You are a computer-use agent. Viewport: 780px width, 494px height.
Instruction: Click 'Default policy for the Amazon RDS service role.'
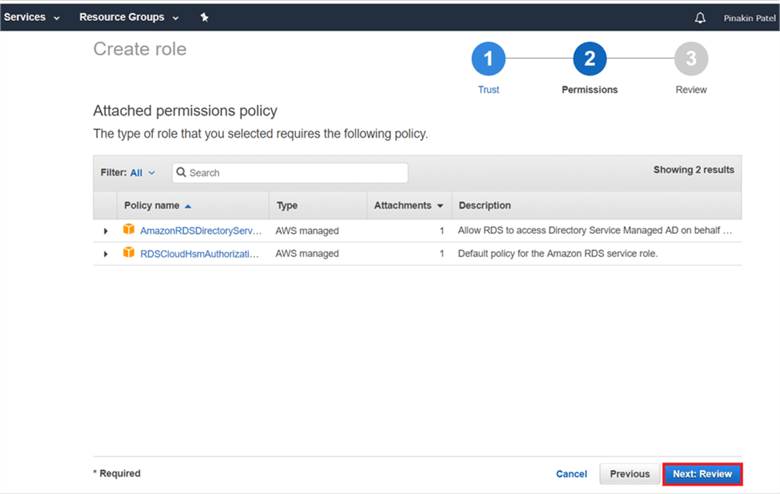click(x=558, y=254)
